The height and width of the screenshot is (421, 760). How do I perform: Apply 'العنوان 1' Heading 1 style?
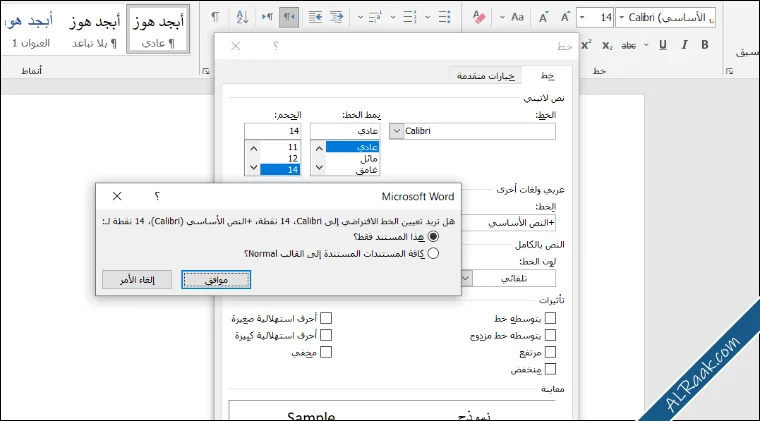point(31,29)
